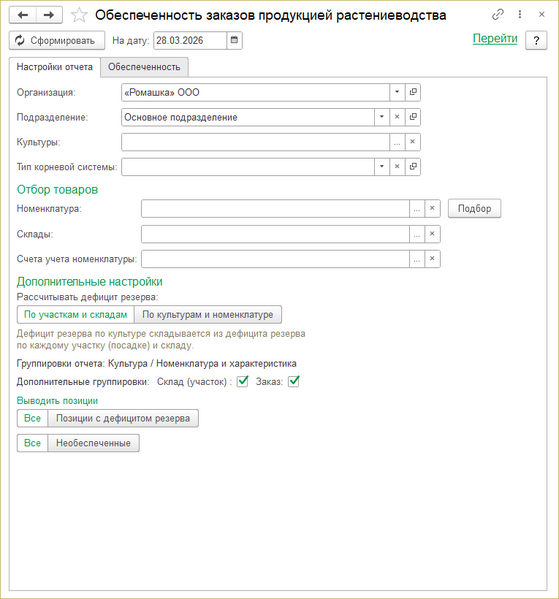
Task: Toggle the Заказ grouping checkbox
Action: [x=293, y=381]
